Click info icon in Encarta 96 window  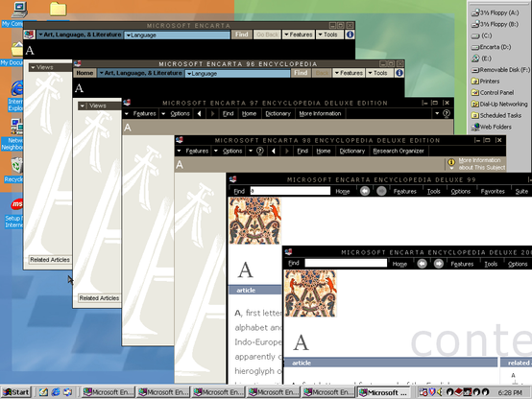point(399,73)
